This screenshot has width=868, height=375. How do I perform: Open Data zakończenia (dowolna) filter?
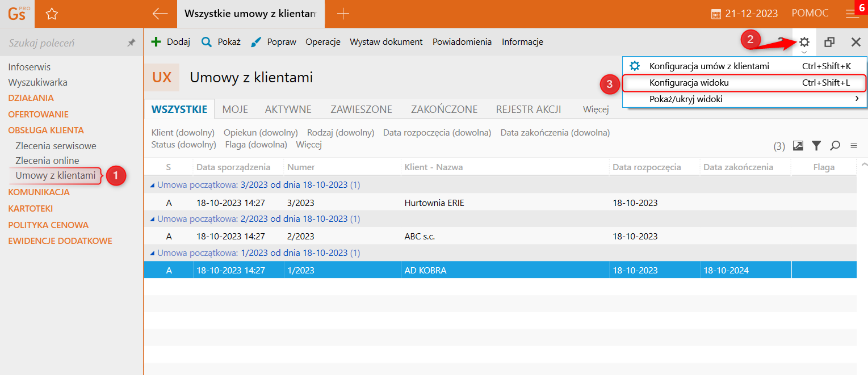click(x=555, y=133)
